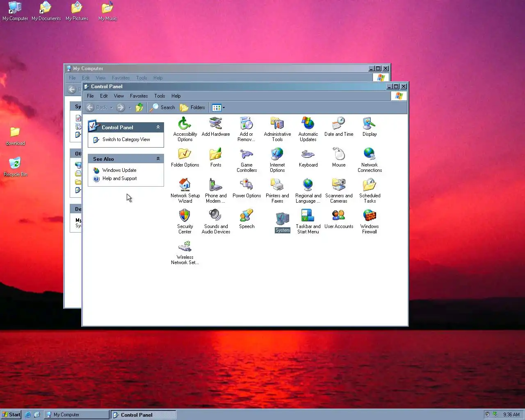Click the taskbar clock showing 9:36 AM
The height and width of the screenshot is (420, 525).
tap(511, 415)
